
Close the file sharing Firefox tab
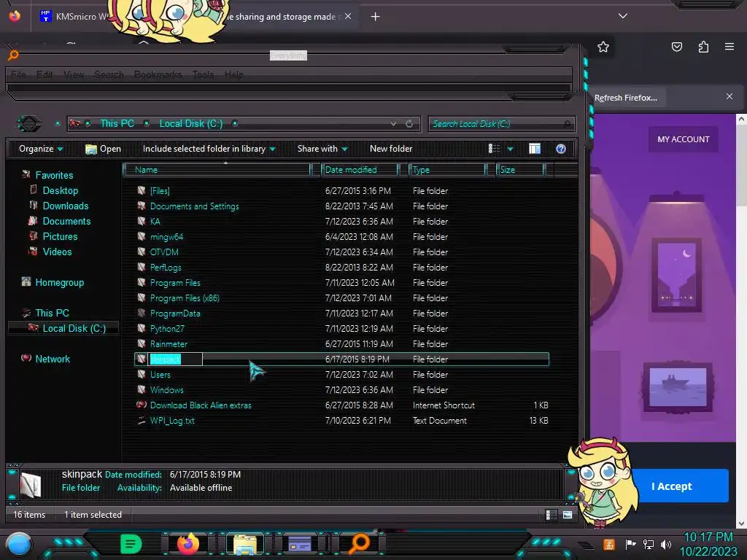point(348,16)
